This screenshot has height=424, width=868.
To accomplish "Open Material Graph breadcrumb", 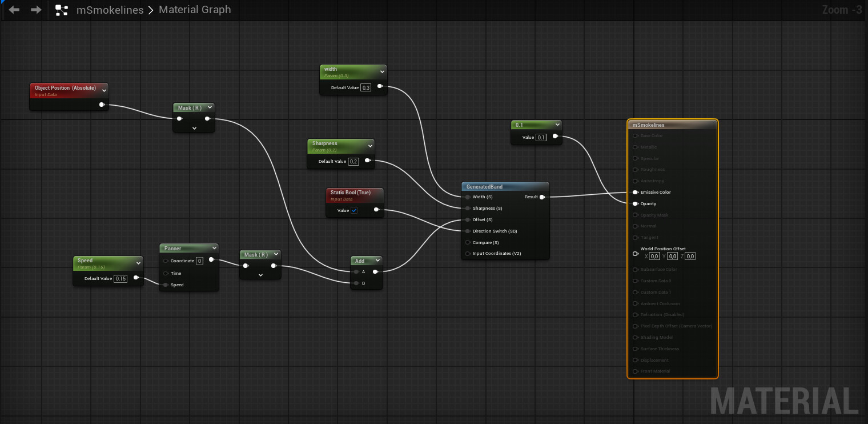I will pyautogui.click(x=195, y=10).
